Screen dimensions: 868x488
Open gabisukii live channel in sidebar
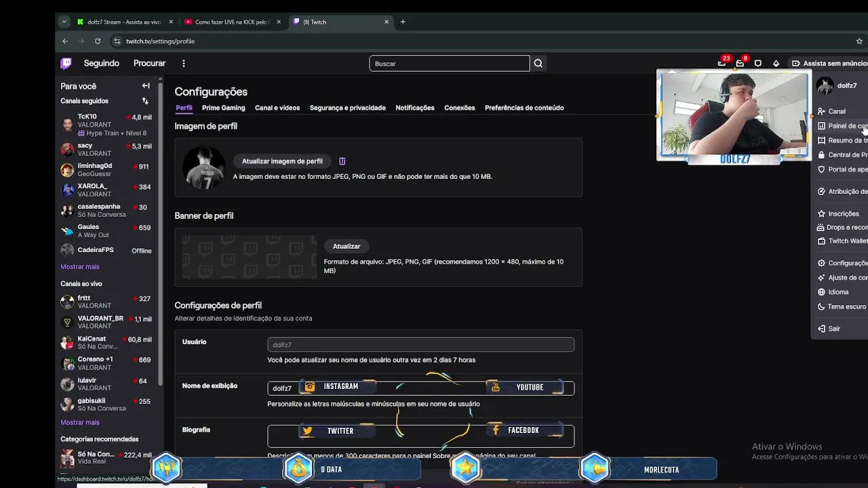106,405
